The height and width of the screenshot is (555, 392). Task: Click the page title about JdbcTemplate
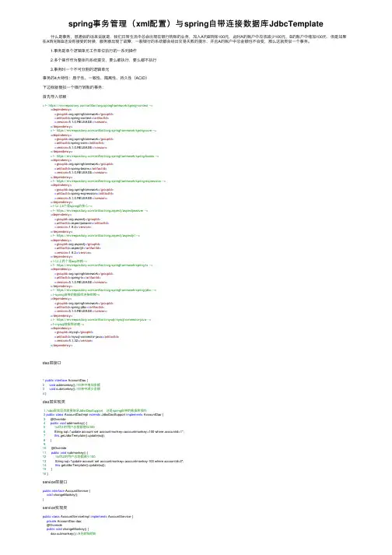(196, 23)
